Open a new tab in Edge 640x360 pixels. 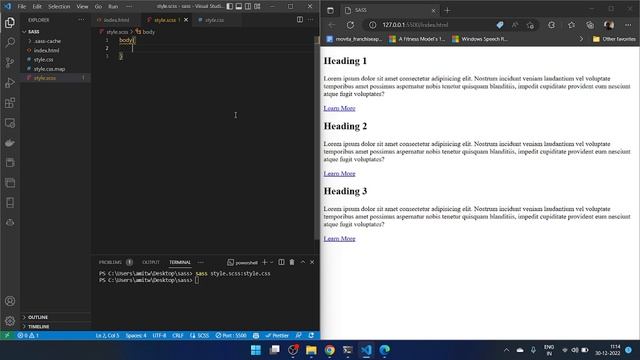[447, 10]
